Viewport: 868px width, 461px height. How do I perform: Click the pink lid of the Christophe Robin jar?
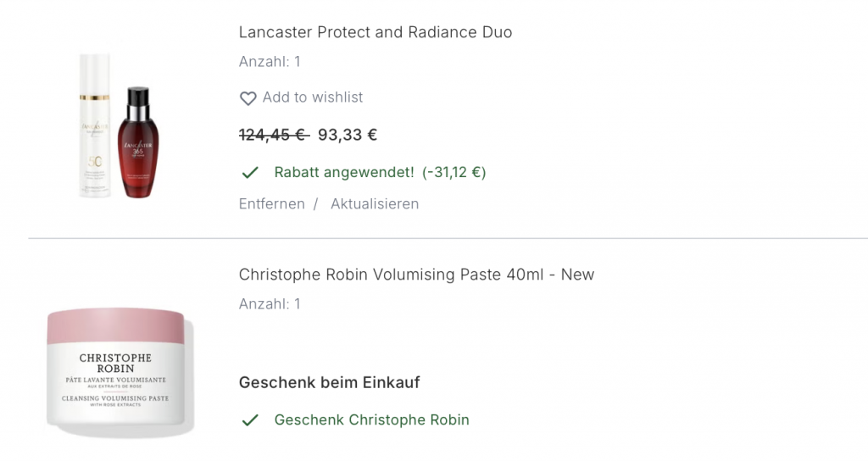[x=115, y=325]
